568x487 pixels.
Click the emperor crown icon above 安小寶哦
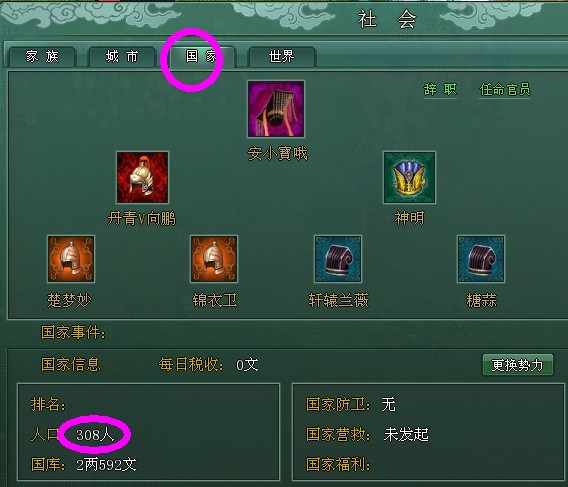pos(276,109)
